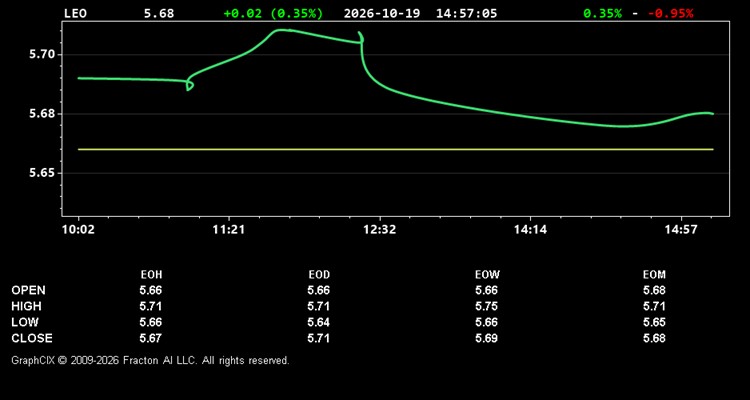
Task: Click the yellow horizontal reference line
Action: pos(396,149)
